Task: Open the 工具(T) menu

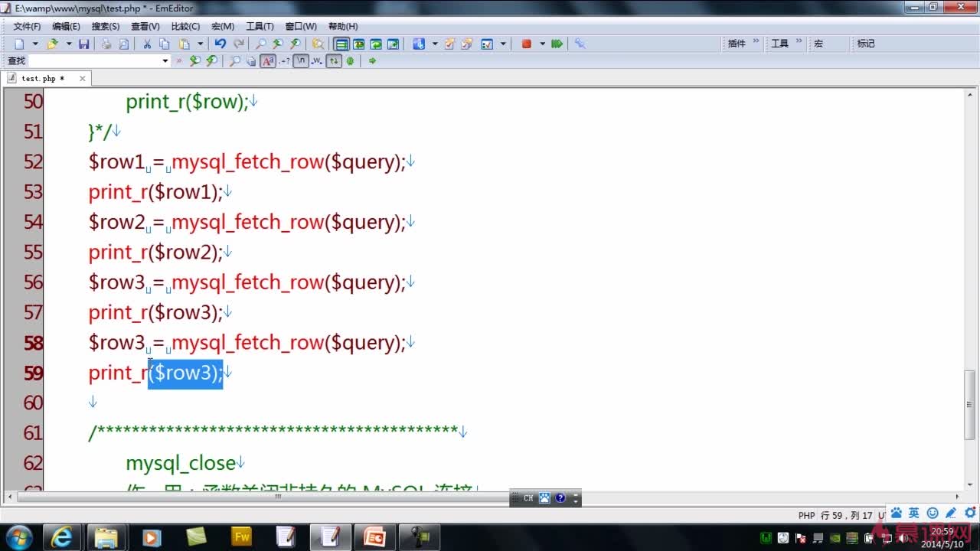Action: [x=260, y=26]
